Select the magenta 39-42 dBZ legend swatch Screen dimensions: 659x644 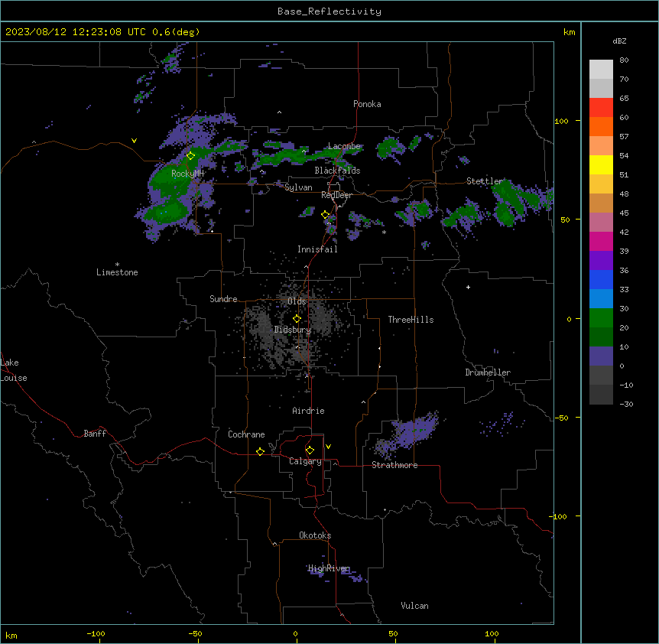[601, 241]
